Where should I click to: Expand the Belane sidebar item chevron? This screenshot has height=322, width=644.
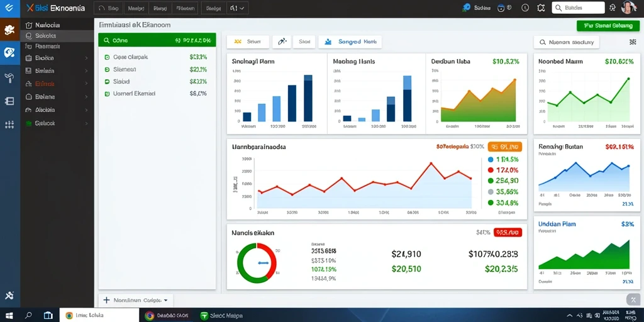point(86,97)
